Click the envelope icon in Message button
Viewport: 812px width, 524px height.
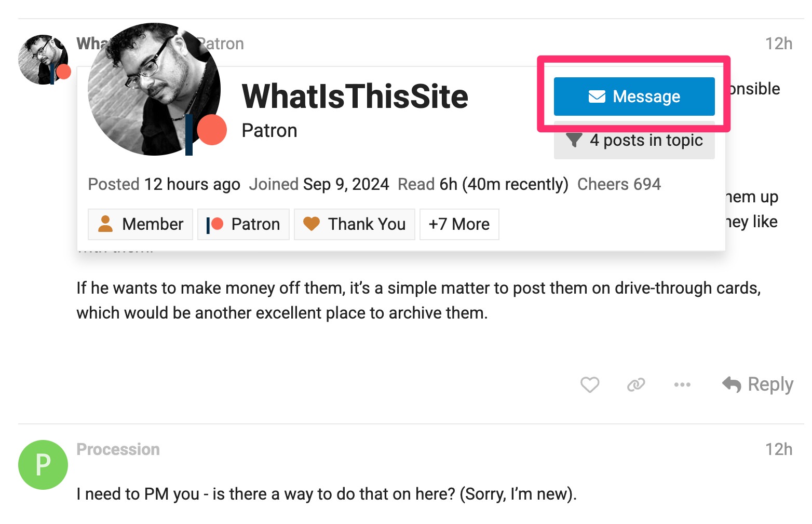tap(597, 96)
